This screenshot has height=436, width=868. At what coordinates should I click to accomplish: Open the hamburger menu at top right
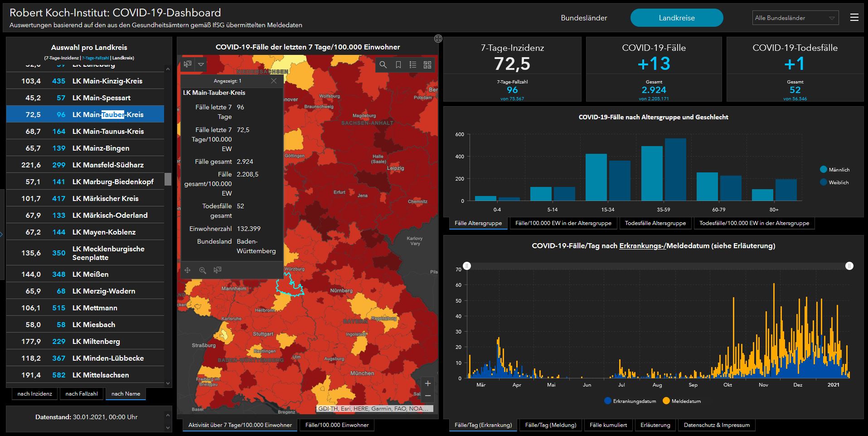(854, 18)
